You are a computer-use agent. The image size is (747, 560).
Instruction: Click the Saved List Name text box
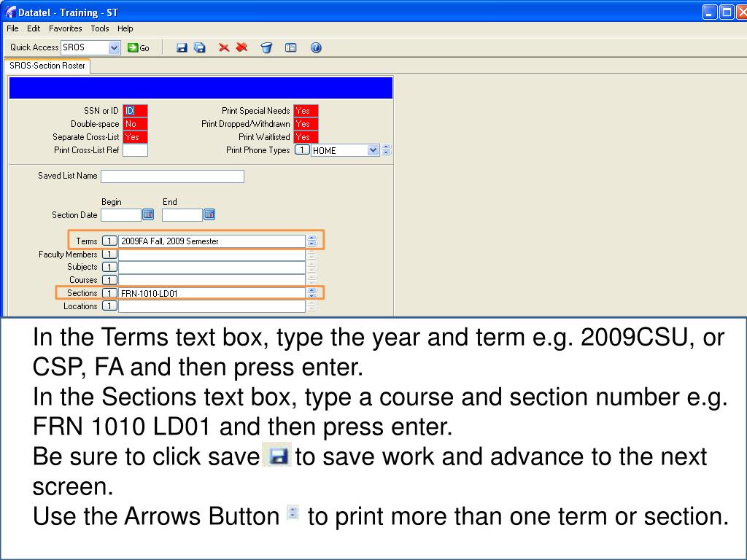tap(172, 176)
